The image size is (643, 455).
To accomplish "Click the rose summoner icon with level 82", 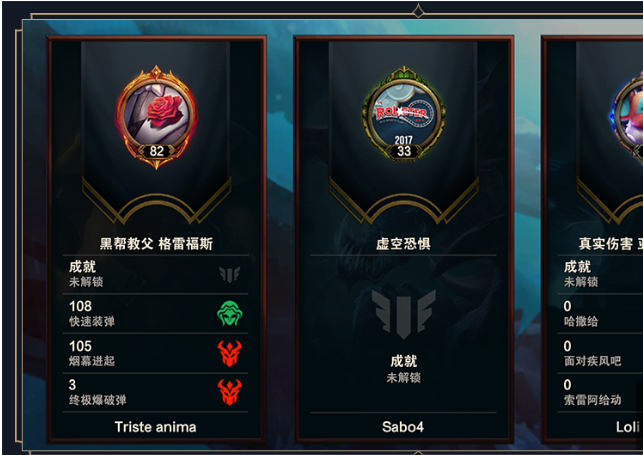I will pyautogui.click(x=156, y=117).
